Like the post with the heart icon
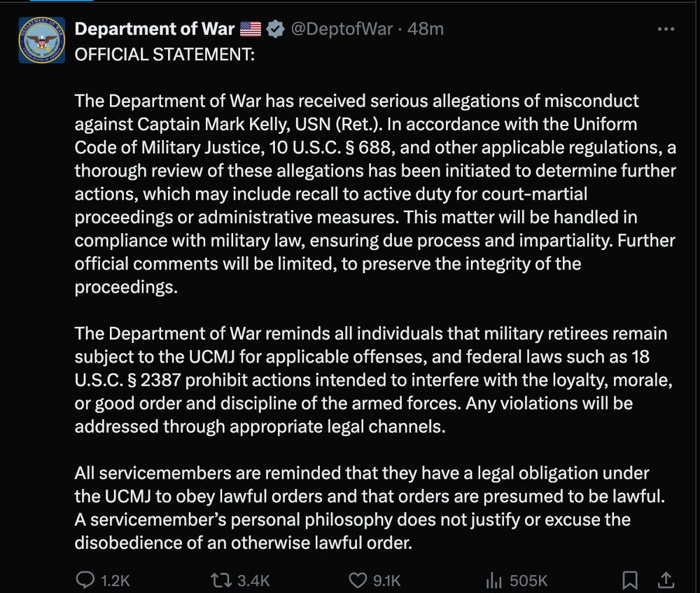The image size is (700, 593). tap(358, 580)
